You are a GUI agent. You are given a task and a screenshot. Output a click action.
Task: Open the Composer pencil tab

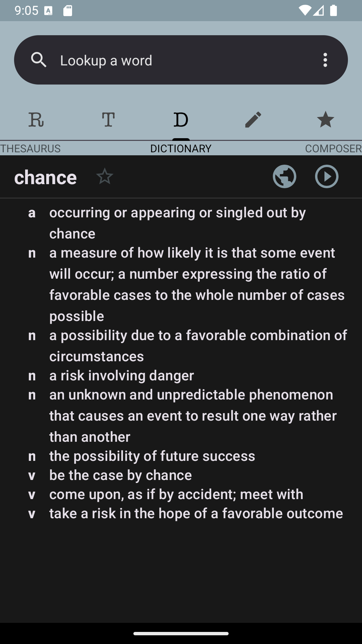pos(253,120)
